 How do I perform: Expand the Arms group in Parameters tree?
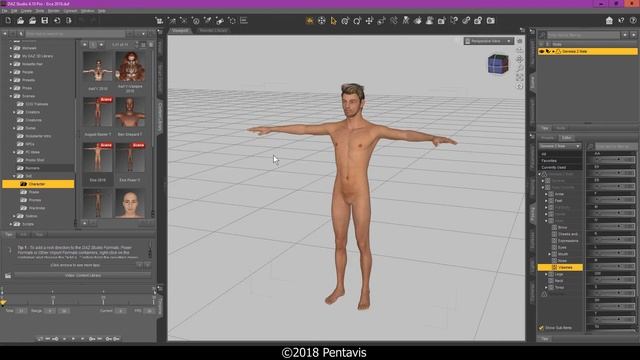547,194
